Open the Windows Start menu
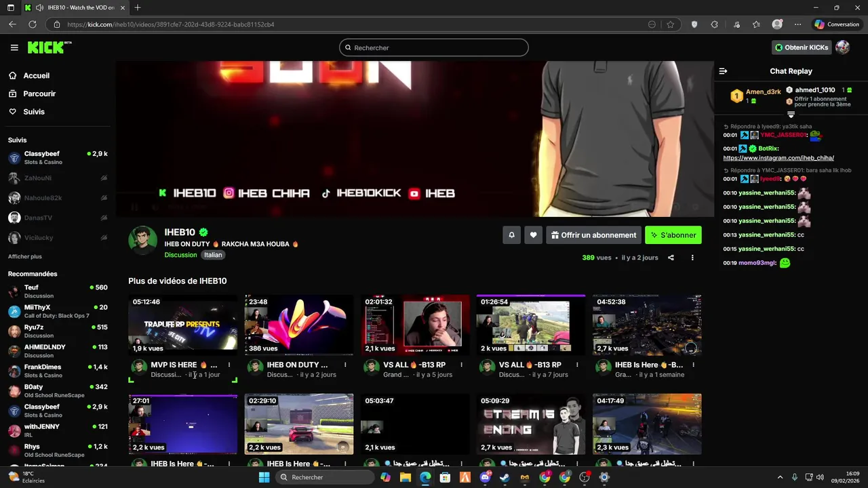 point(264,477)
